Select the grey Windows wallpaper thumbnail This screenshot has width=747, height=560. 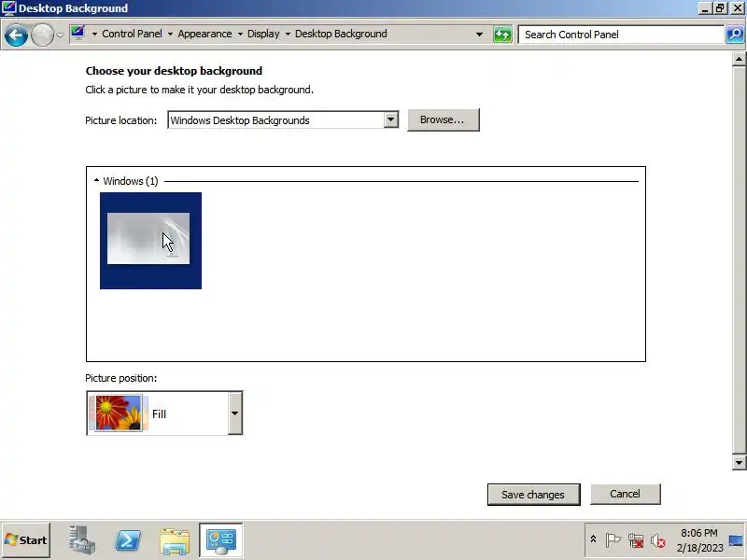coord(150,241)
